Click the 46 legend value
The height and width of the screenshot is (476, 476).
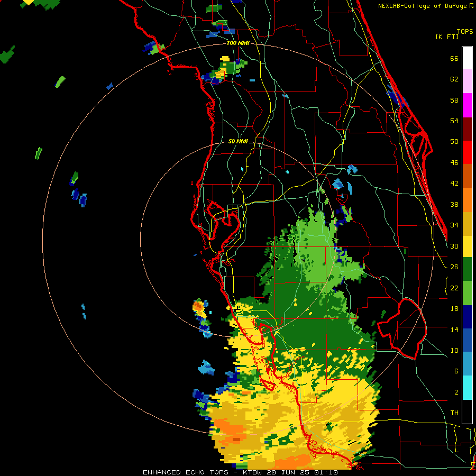[454, 163]
